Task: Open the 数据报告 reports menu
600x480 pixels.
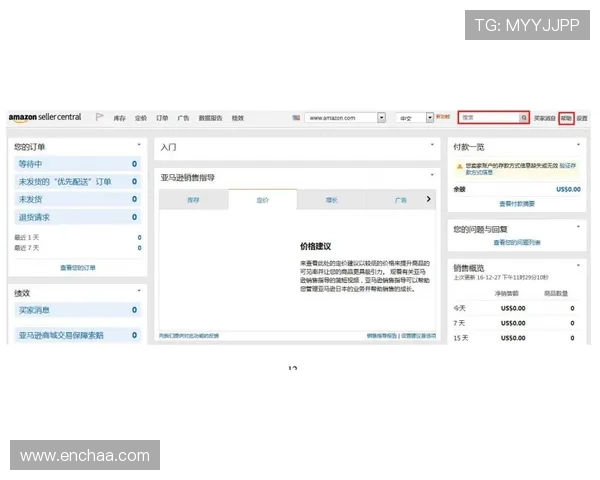Action: (210, 118)
